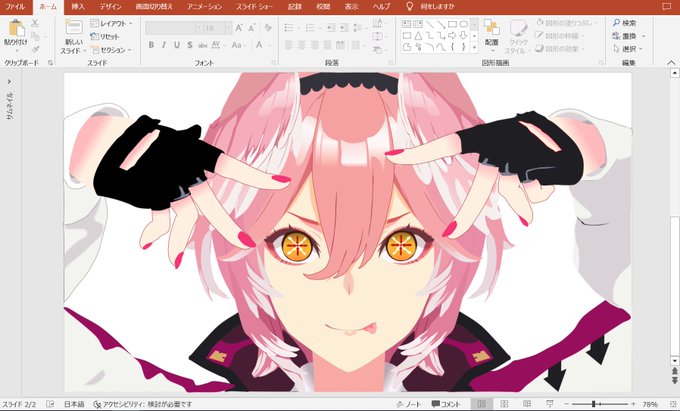This screenshot has height=411, width=680.
Task: Select the straight line shape
Action: [429, 24]
